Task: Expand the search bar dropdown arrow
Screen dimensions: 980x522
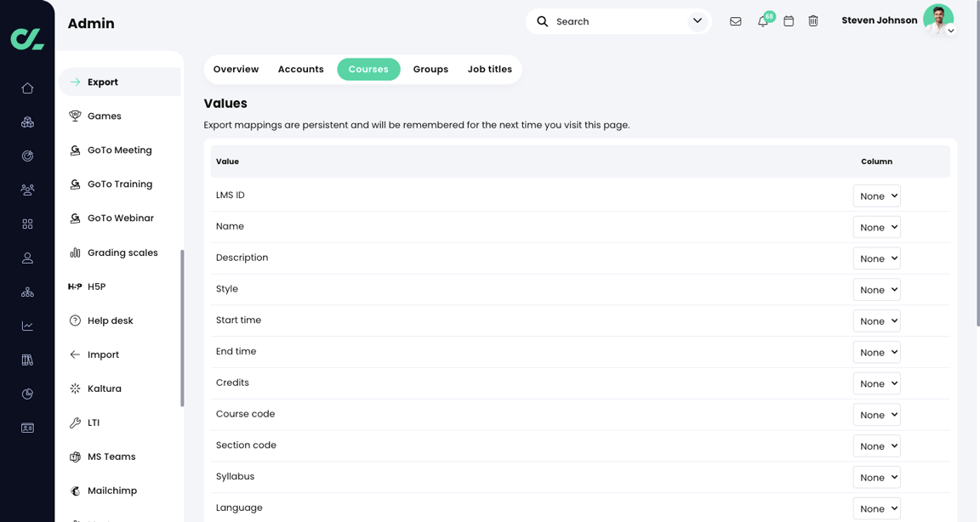Action: coord(697,20)
